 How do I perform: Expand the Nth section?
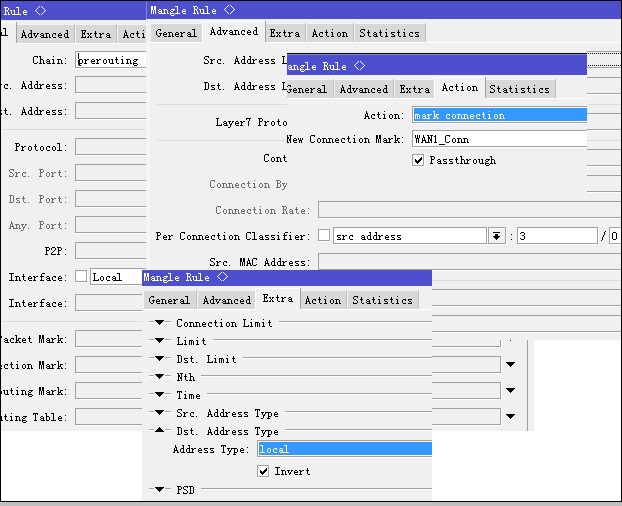pyautogui.click(x=159, y=376)
